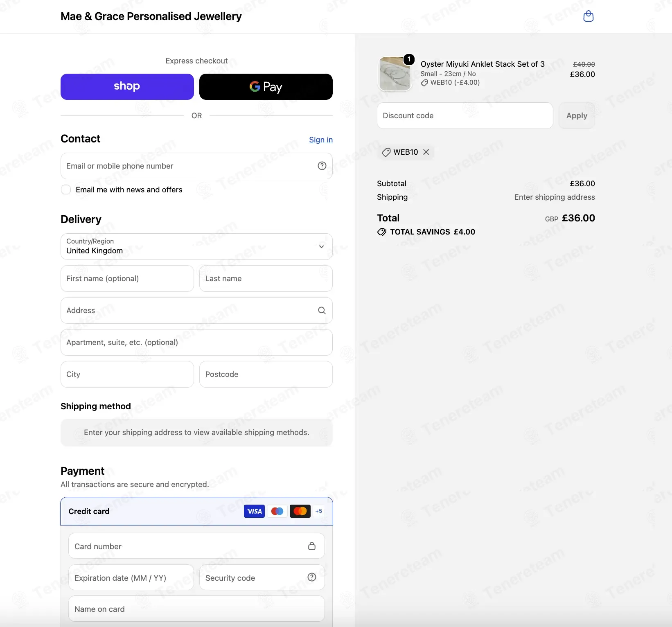Click the shipping methods info message

tap(196, 433)
